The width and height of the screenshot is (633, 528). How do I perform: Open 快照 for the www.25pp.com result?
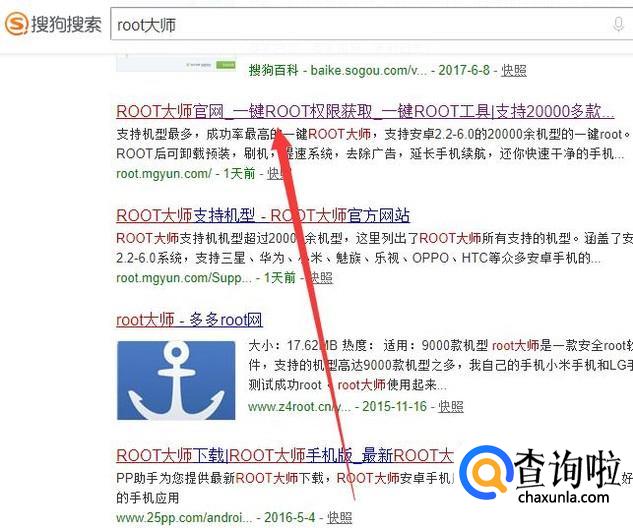coord(339,517)
